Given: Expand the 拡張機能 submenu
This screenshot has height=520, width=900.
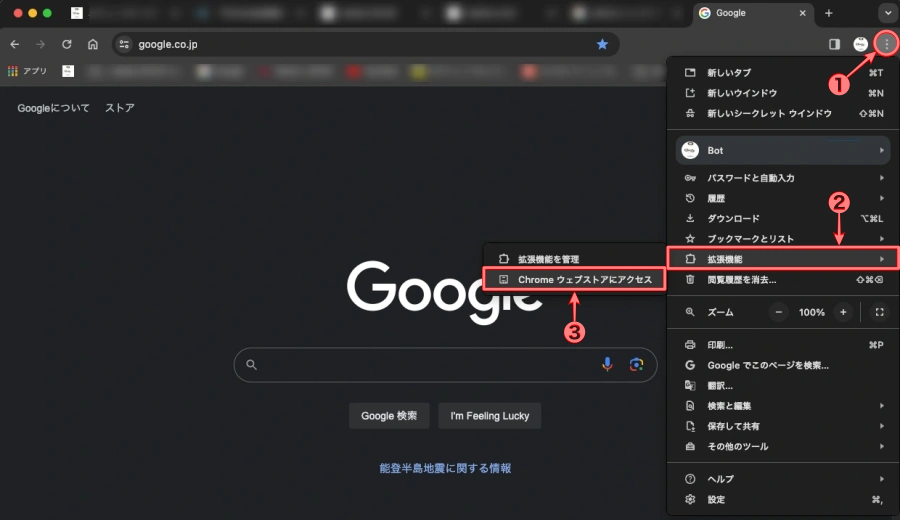Looking at the screenshot, I should [780, 259].
